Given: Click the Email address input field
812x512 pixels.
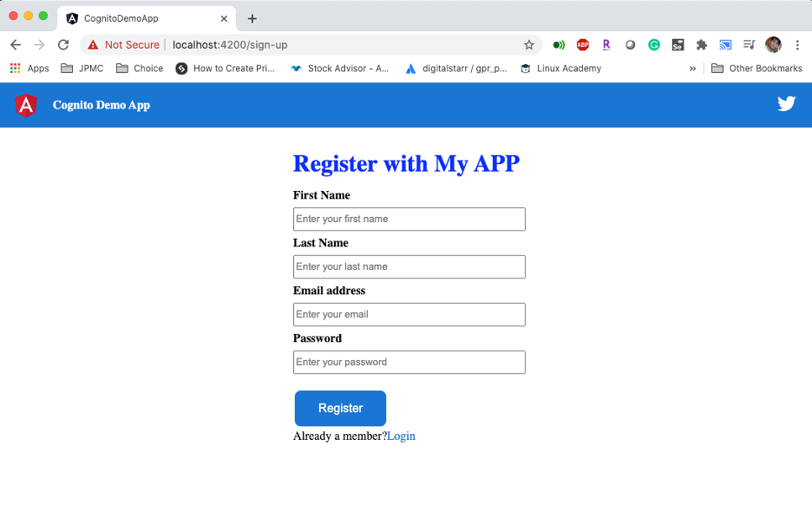Looking at the screenshot, I should (x=409, y=314).
